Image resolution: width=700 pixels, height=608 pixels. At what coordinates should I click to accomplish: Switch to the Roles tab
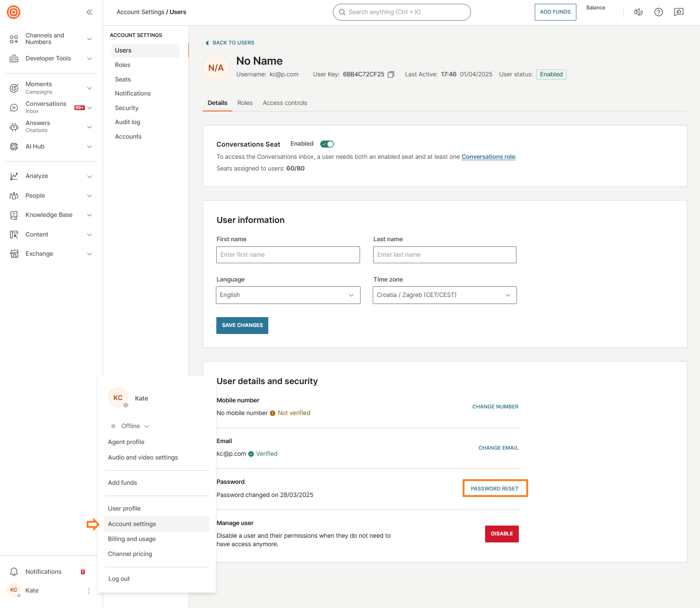point(245,103)
